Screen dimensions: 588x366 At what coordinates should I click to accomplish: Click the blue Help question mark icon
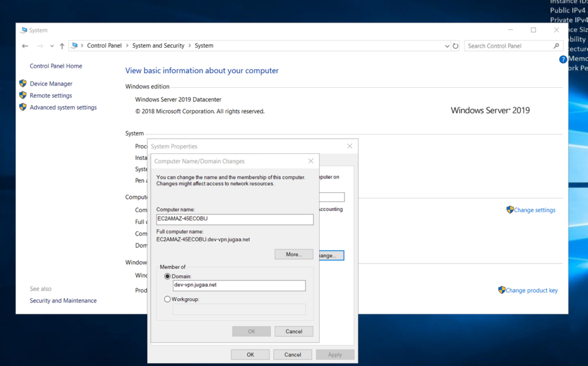click(x=563, y=59)
